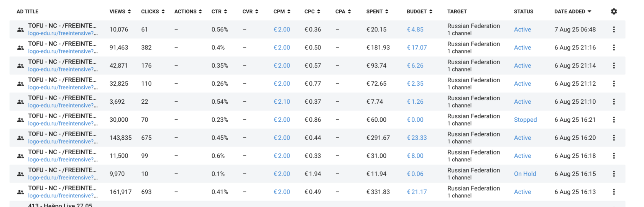Sort the table by Budget header
644x207 pixels.
point(419,11)
